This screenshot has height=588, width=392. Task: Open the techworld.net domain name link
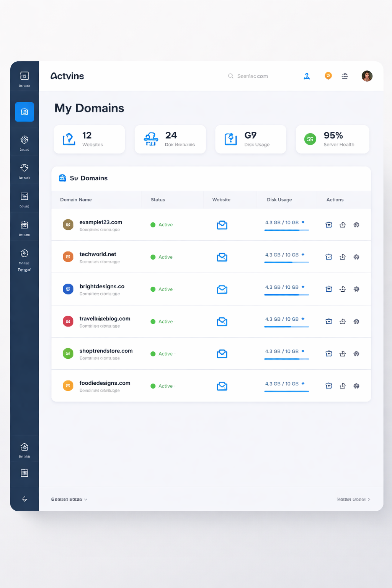click(98, 254)
